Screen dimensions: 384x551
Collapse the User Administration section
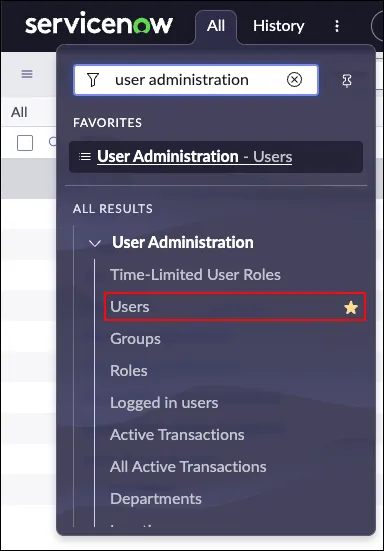pyautogui.click(x=95, y=243)
